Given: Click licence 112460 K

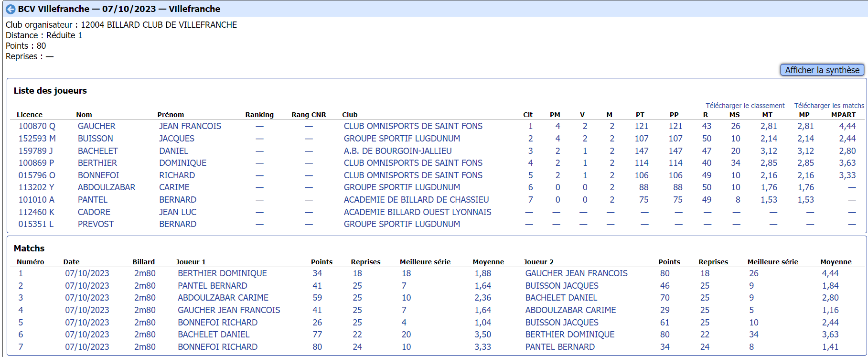Looking at the screenshot, I should pos(36,212).
